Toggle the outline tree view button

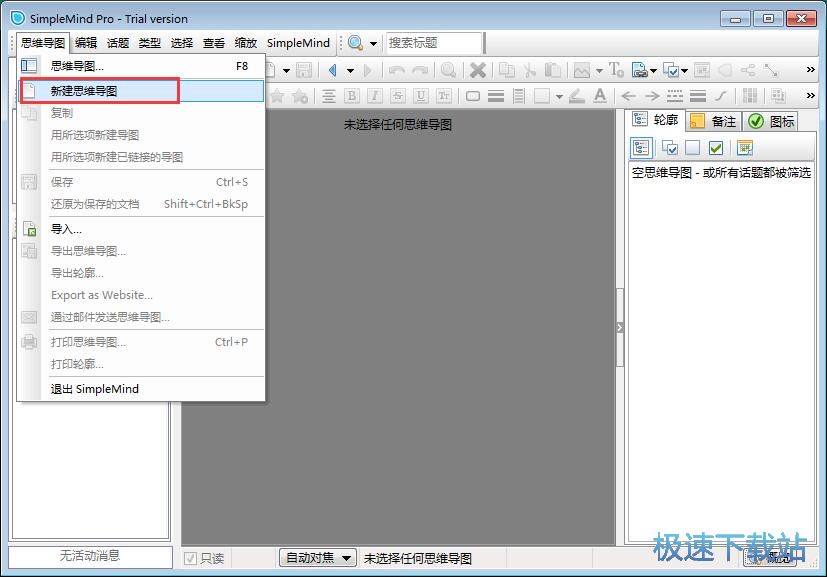tap(641, 148)
